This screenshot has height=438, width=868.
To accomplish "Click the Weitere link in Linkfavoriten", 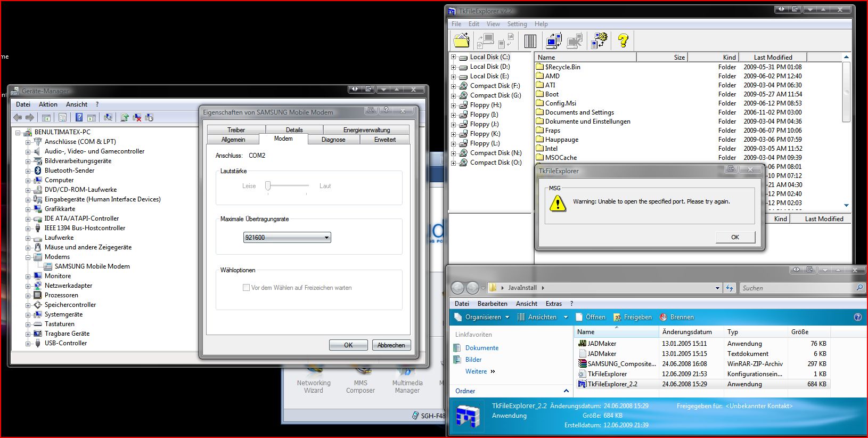I will tap(476, 371).
